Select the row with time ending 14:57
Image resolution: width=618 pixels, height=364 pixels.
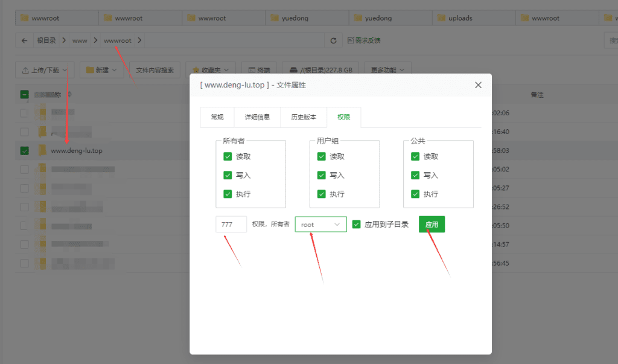point(24,244)
